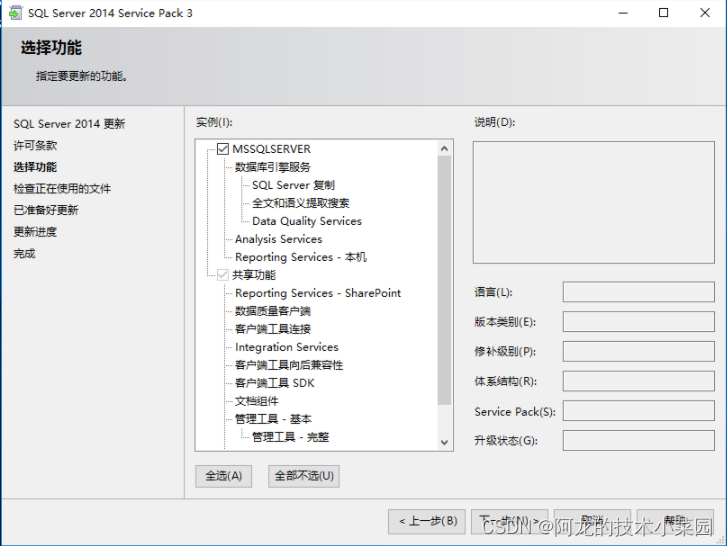Select Reporting Services - SharePoint item

point(318,293)
